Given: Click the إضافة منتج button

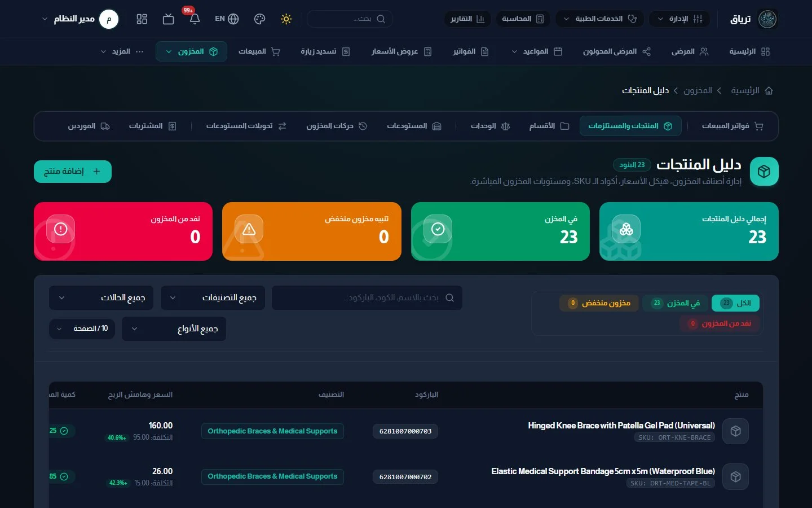Looking at the screenshot, I should click(73, 172).
